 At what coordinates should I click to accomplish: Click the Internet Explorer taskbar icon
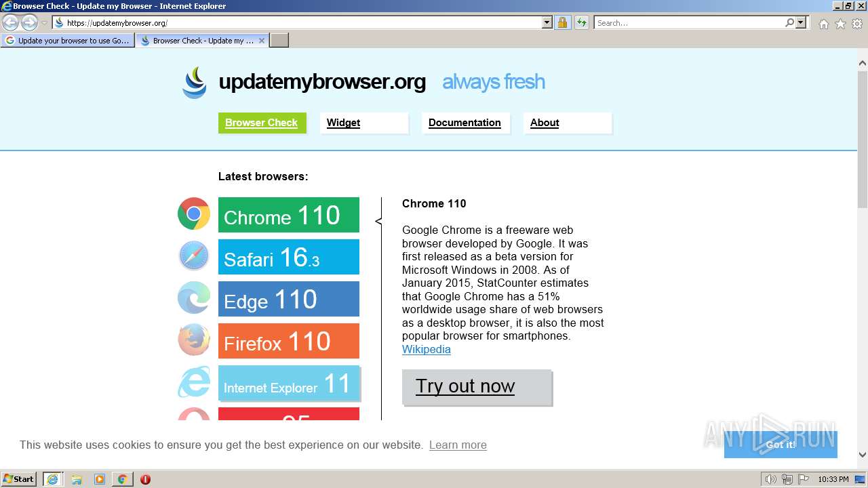tap(53, 479)
